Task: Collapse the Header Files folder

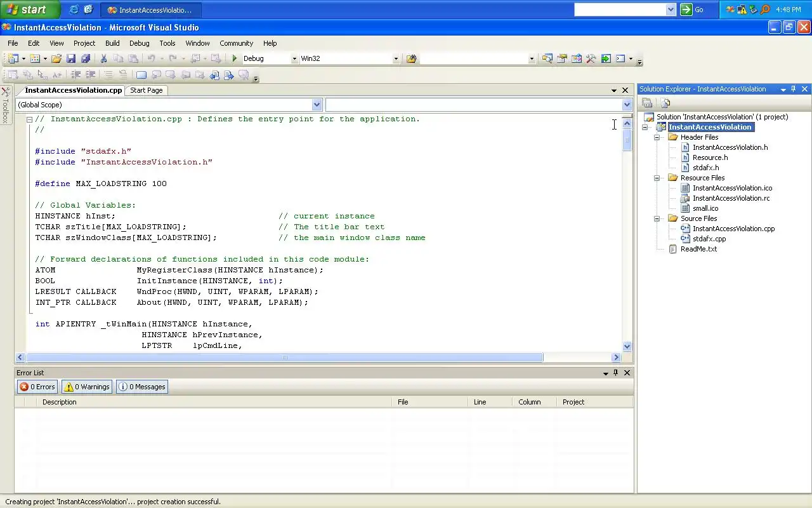Action: pos(657,137)
